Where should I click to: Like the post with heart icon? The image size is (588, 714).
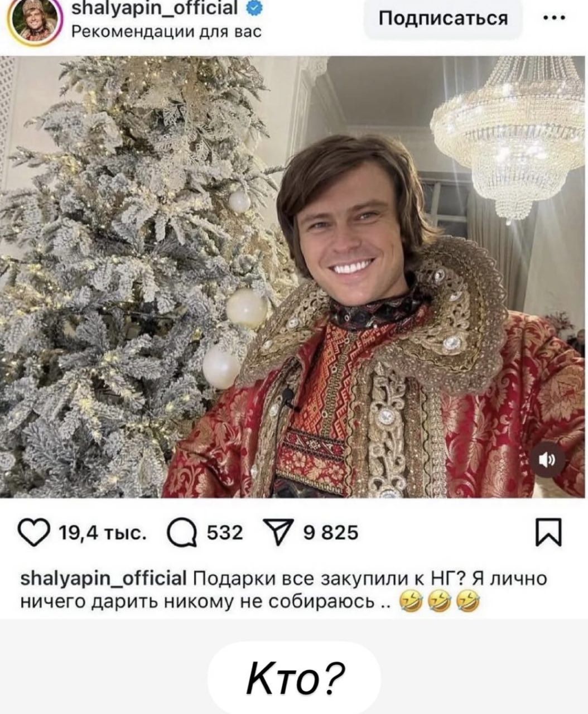coord(36,533)
